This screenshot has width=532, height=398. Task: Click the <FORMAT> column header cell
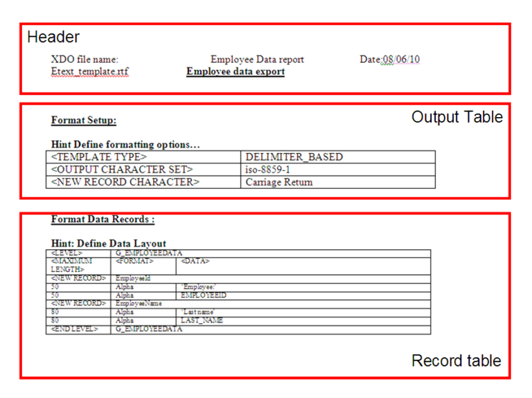pyautogui.click(x=134, y=262)
